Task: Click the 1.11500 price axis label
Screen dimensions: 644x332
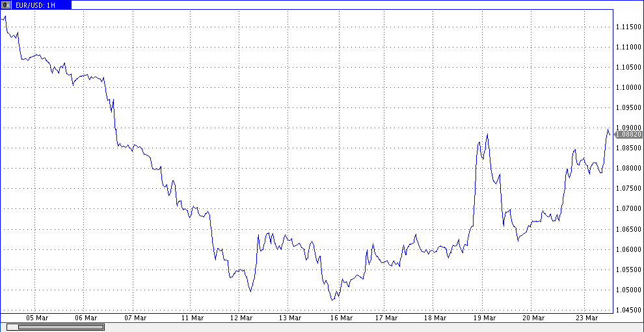Action: 627,27
